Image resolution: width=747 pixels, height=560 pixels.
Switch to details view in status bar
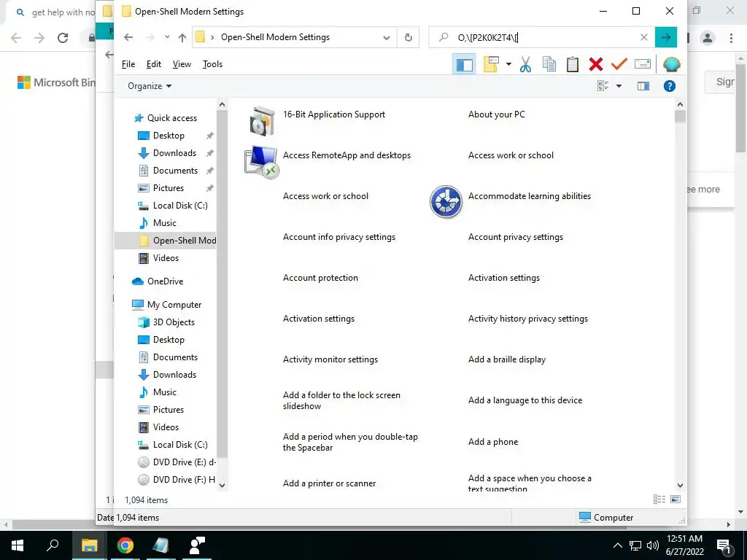(x=659, y=499)
